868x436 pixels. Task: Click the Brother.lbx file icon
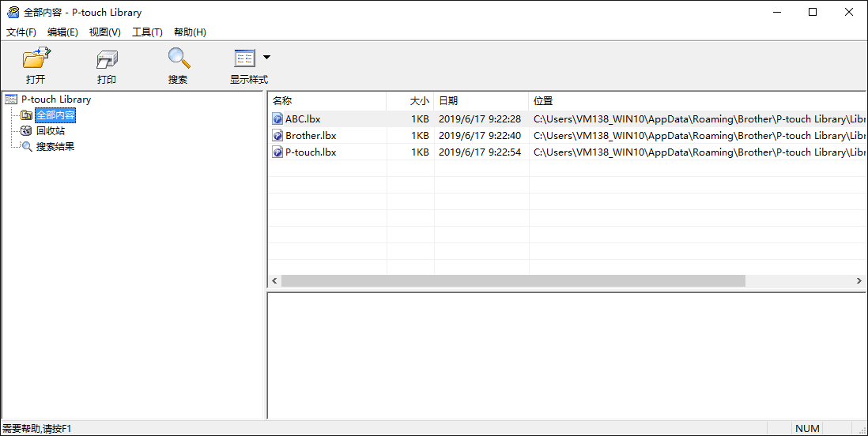277,136
